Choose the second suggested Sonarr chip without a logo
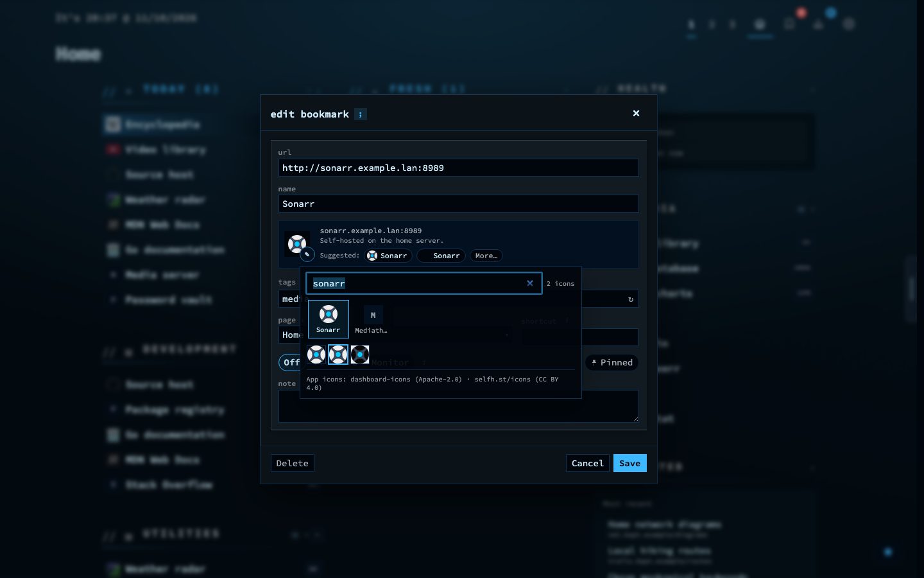 [x=441, y=256]
